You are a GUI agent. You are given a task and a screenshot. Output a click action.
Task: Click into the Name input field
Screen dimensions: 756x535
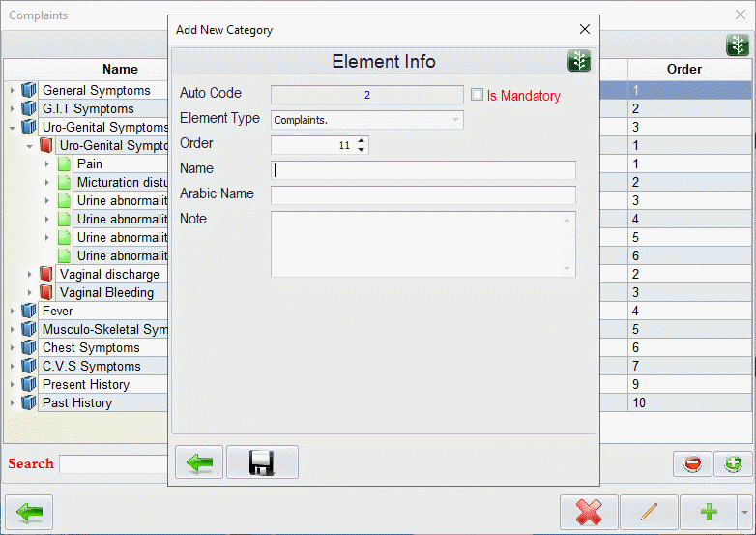(x=423, y=170)
